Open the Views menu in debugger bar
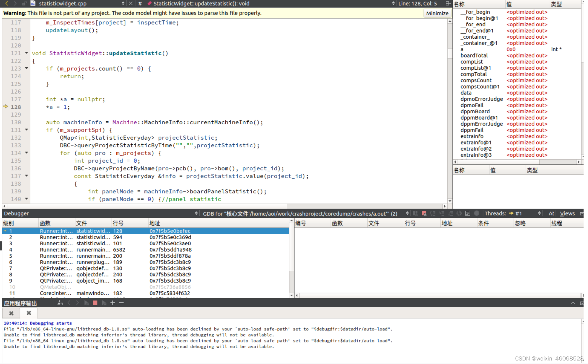588x364 pixels. 567,213
